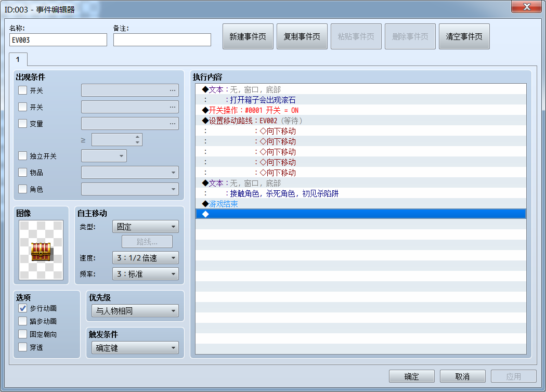546x392 pixels.
Task: Uncheck the 步行动画 option
Action: pos(23,308)
